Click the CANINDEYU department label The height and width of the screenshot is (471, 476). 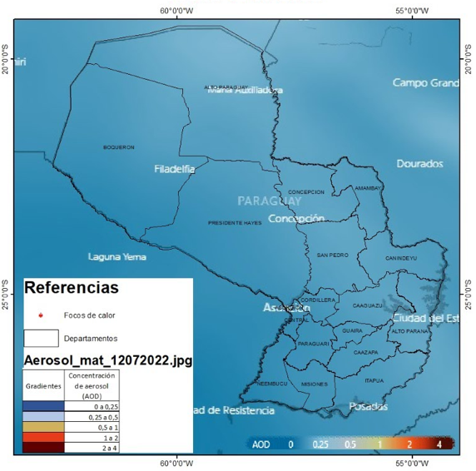pos(401,258)
